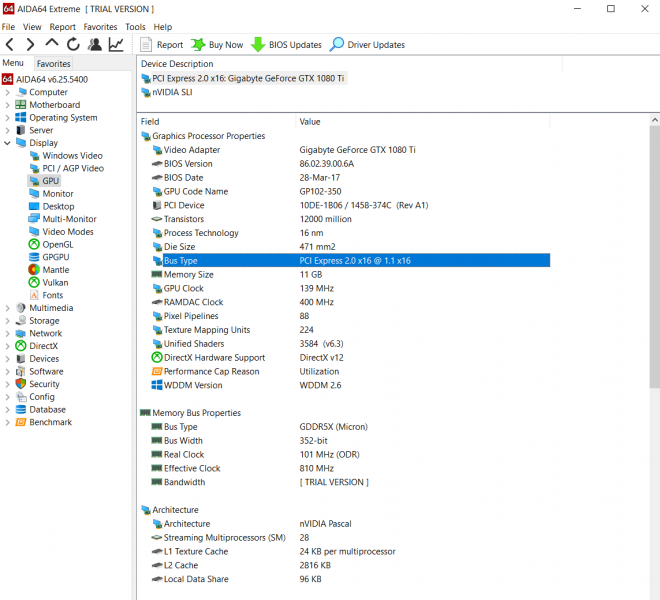Open the Report toolbar button

point(161,45)
